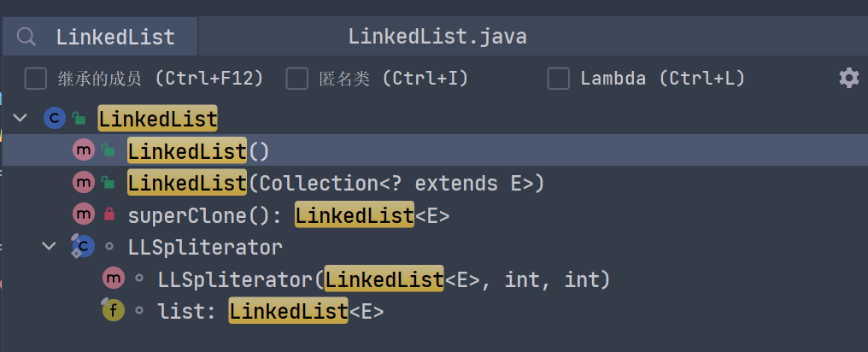
Task: Select LinkedList(Collection<? extends E>) constructor
Action: (x=335, y=183)
